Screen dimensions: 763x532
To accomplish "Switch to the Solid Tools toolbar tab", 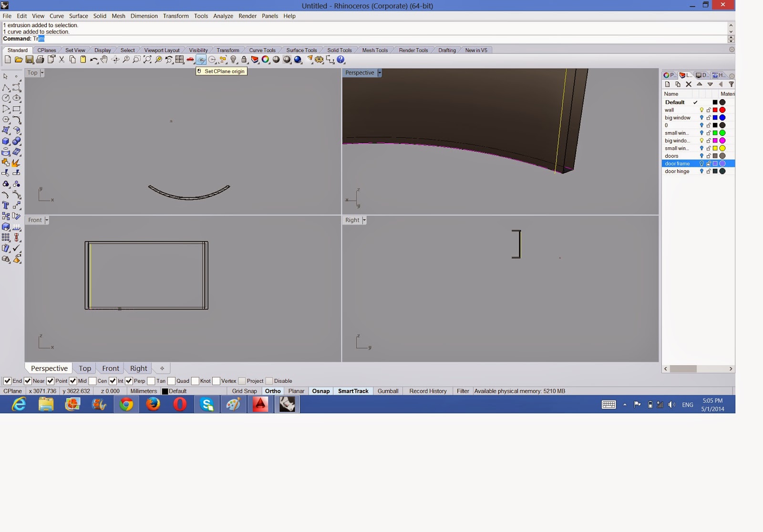I will (340, 50).
